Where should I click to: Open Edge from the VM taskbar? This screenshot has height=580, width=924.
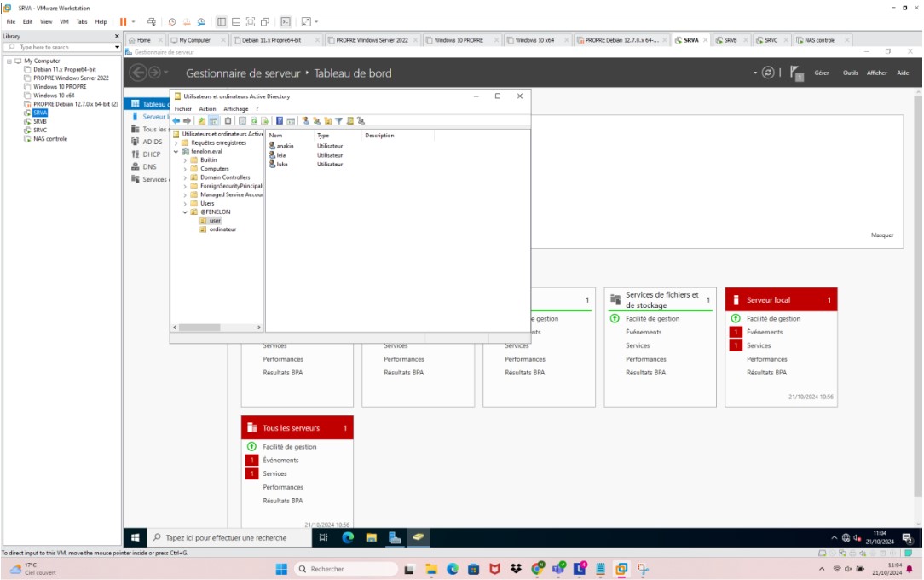[348, 537]
